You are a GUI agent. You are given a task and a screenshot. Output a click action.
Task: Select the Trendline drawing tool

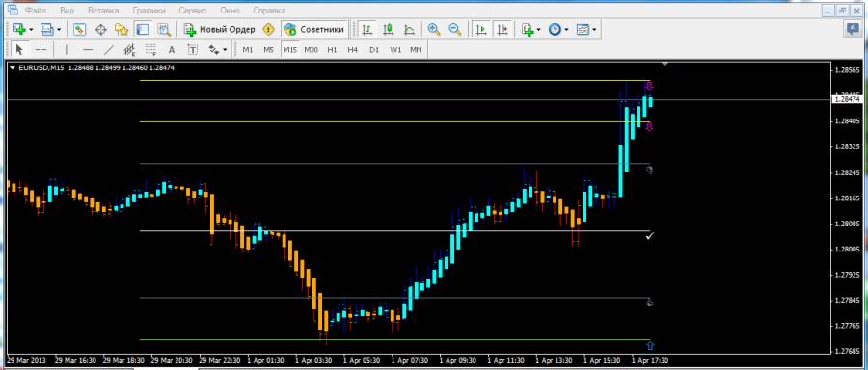[109, 50]
